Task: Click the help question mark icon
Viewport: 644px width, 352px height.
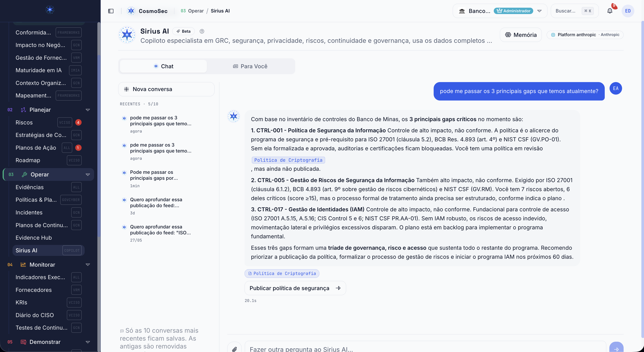Action: click(202, 31)
